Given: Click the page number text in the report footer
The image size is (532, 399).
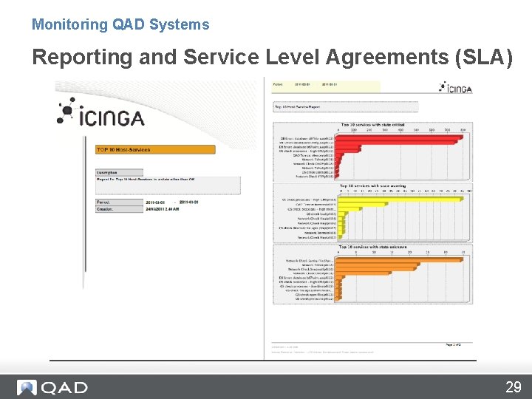Looking at the screenshot, I should 453,345.
